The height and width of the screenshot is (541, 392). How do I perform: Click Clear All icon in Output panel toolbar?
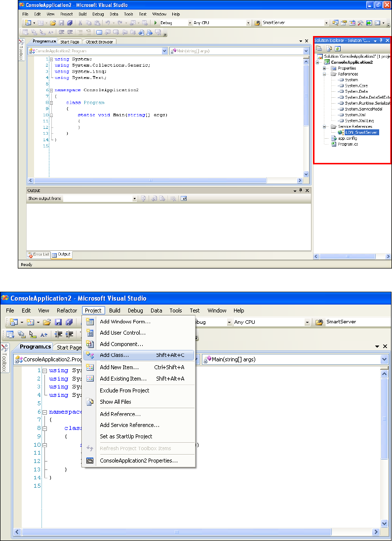click(x=173, y=198)
